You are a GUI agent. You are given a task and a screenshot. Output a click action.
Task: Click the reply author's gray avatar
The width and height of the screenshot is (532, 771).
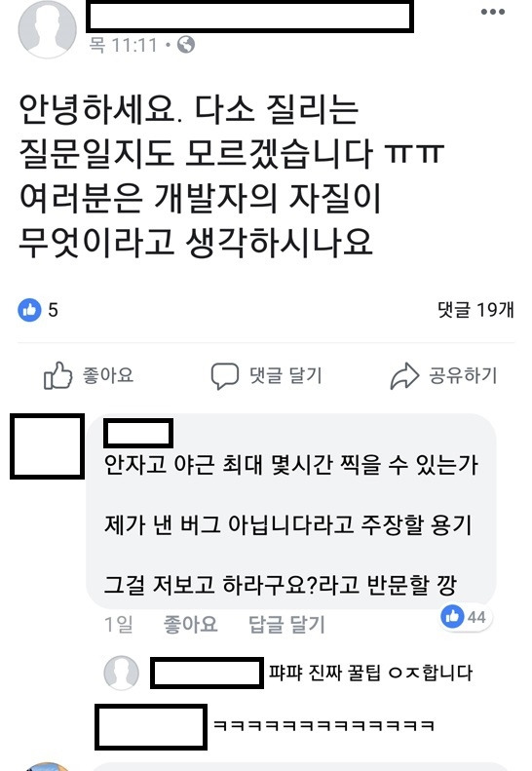click(x=122, y=674)
